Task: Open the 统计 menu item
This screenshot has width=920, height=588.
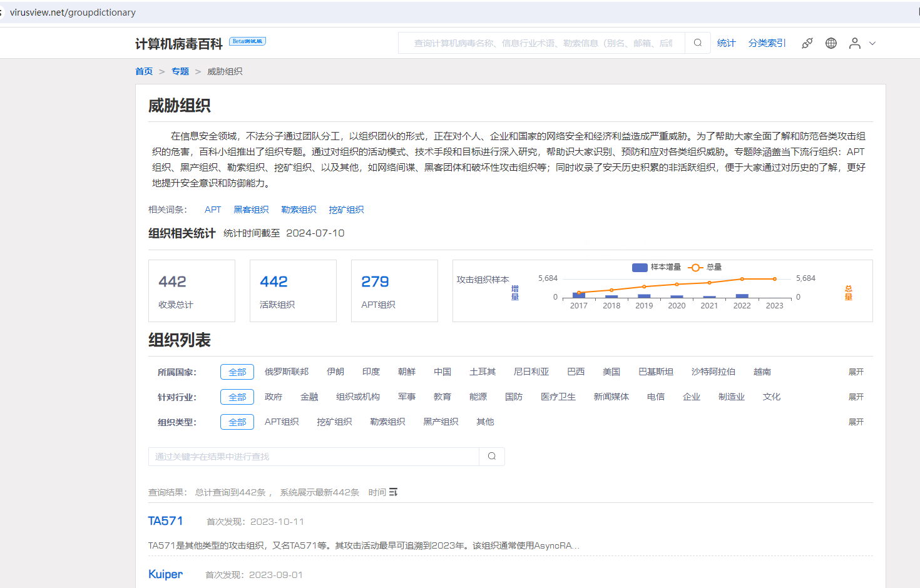Action: 726,43
